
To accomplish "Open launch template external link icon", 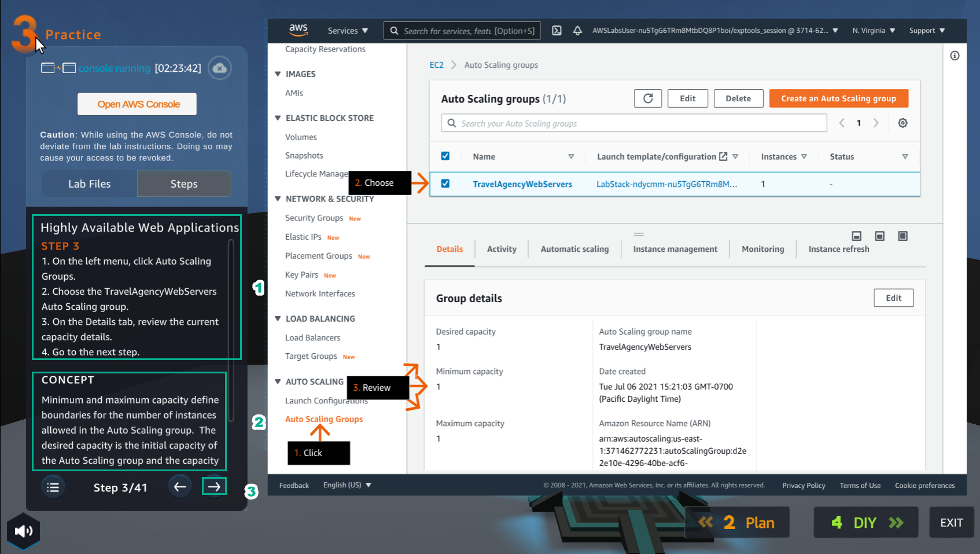I will point(723,156).
